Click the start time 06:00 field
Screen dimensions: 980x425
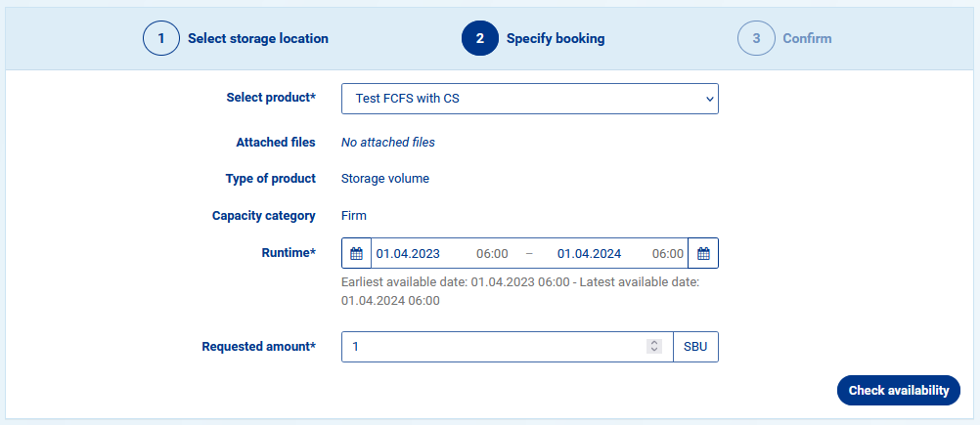492,254
